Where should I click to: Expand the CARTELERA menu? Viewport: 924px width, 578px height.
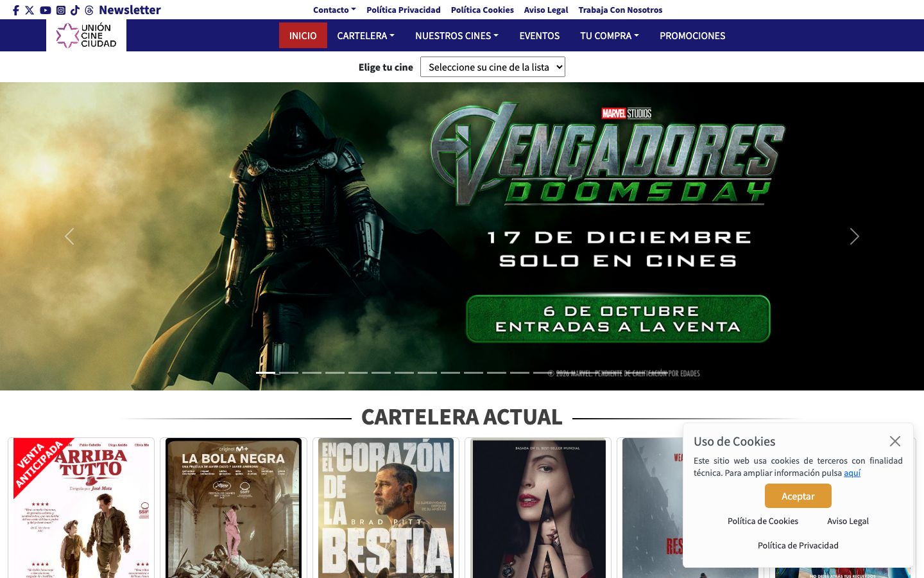(366, 35)
